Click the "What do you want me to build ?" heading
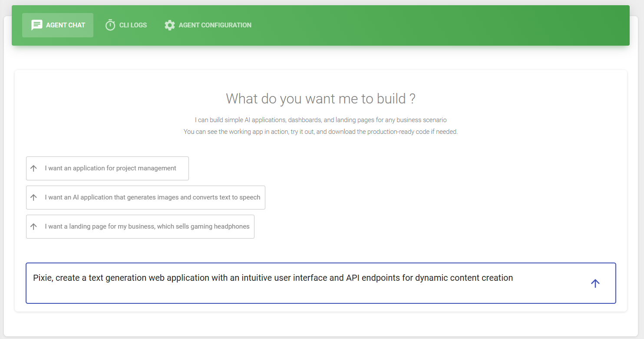 320,99
